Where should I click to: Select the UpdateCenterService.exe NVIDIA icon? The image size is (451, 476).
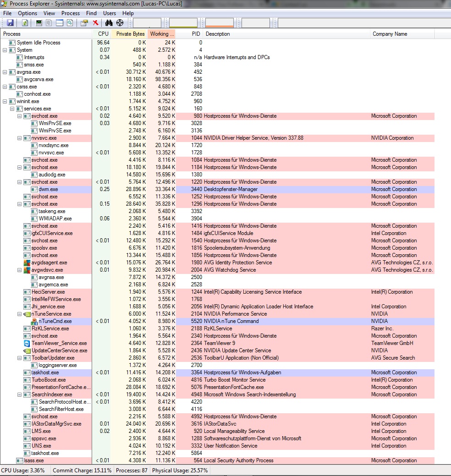[x=27, y=350]
